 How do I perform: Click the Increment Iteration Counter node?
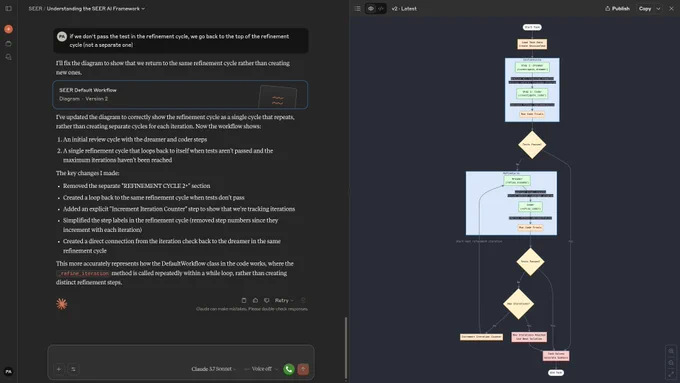pyautogui.click(x=481, y=337)
